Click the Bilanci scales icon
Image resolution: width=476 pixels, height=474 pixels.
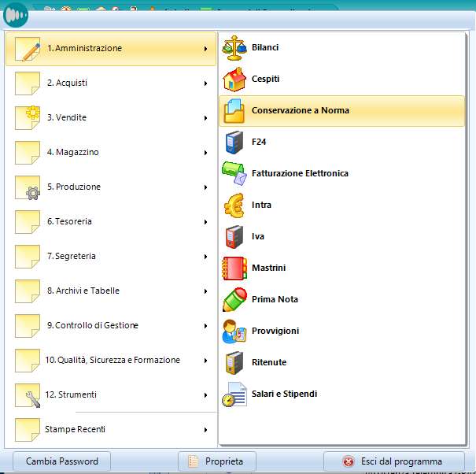pyautogui.click(x=234, y=48)
